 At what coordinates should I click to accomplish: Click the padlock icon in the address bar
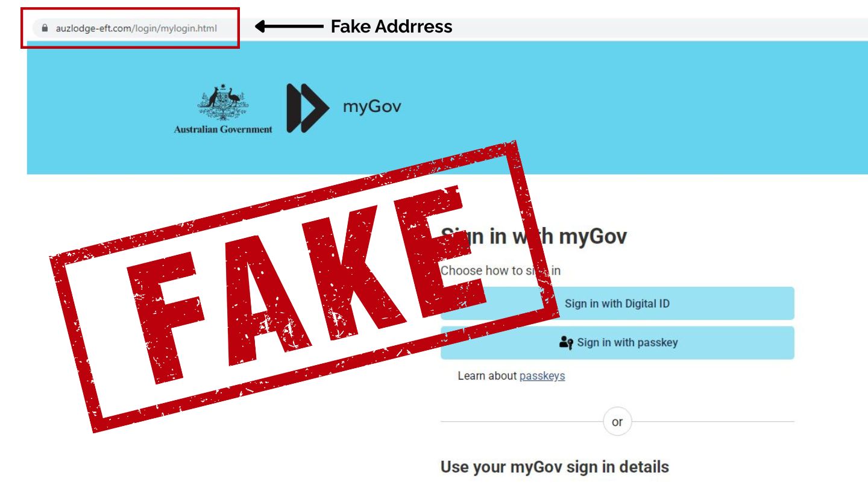44,28
